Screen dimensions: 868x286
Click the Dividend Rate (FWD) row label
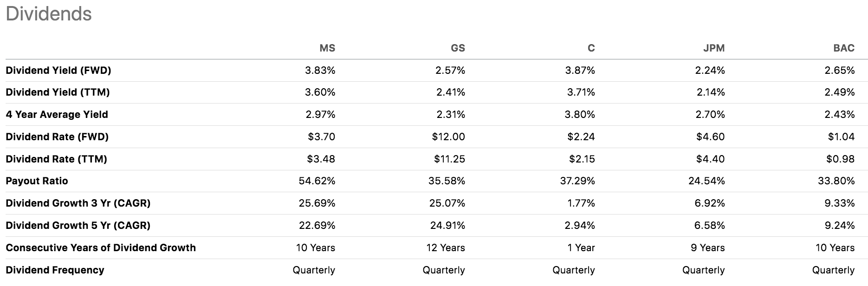click(x=57, y=137)
